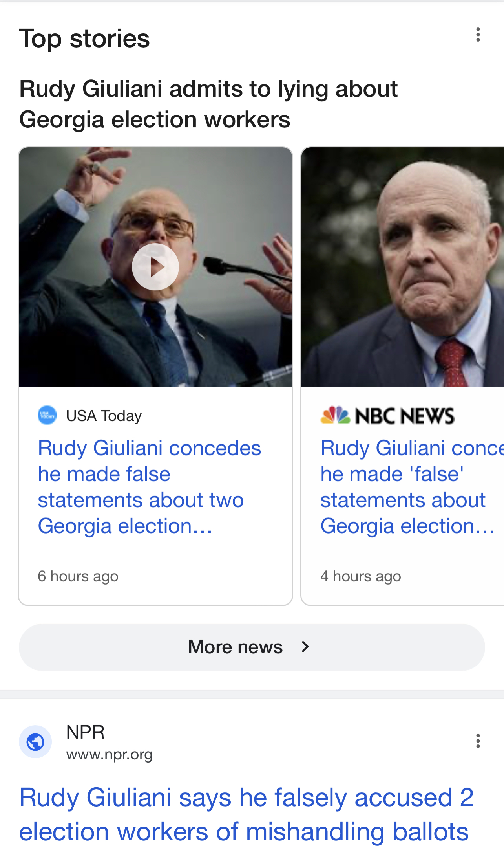Image resolution: width=504 pixels, height=858 pixels.
Task: Click the USA Today source logo icon
Action: point(47,415)
